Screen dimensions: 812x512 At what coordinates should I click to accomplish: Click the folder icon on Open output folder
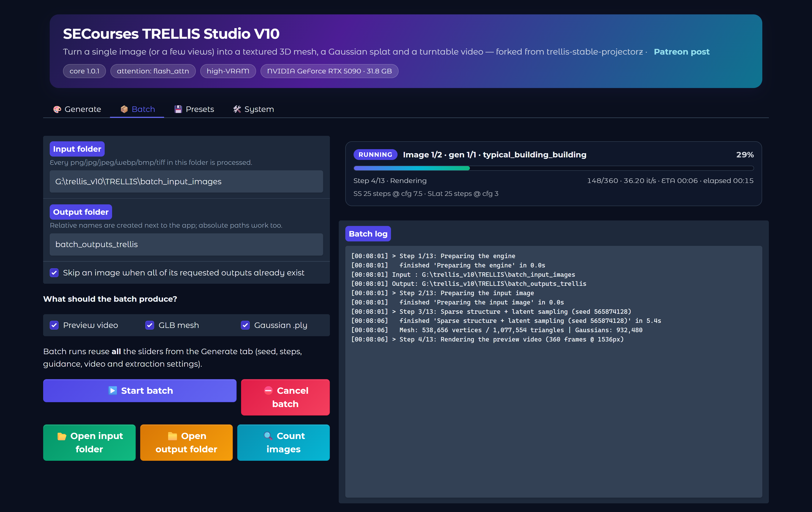coord(172,436)
